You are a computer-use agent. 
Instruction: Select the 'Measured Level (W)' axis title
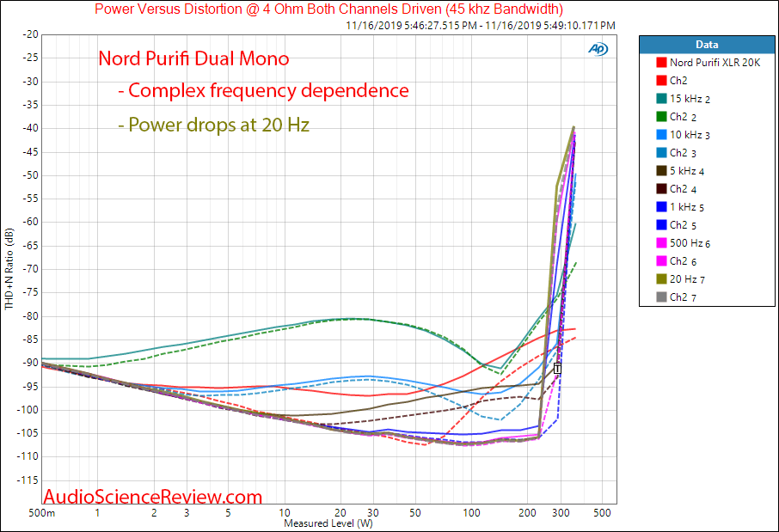click(x=328, y=523)
